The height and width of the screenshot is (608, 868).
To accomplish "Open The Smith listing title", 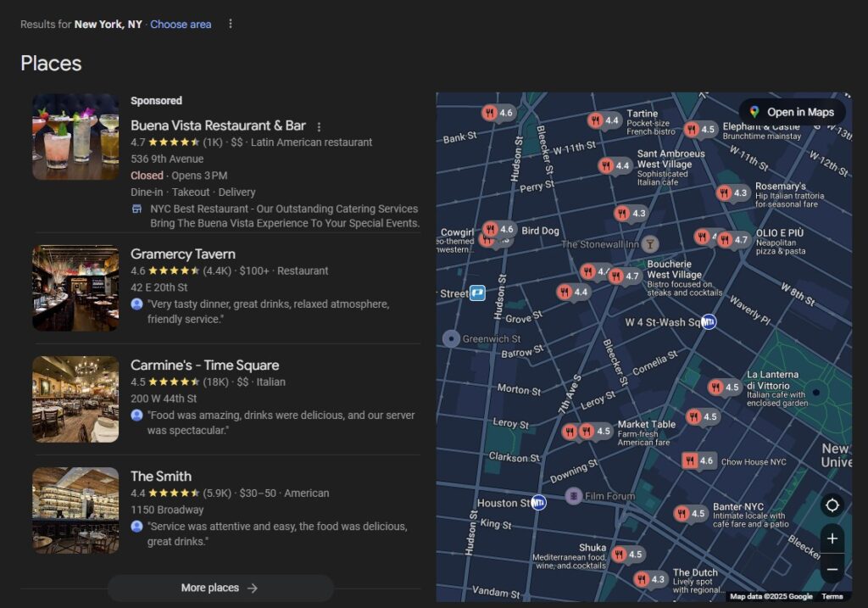I will coord(160,476).
